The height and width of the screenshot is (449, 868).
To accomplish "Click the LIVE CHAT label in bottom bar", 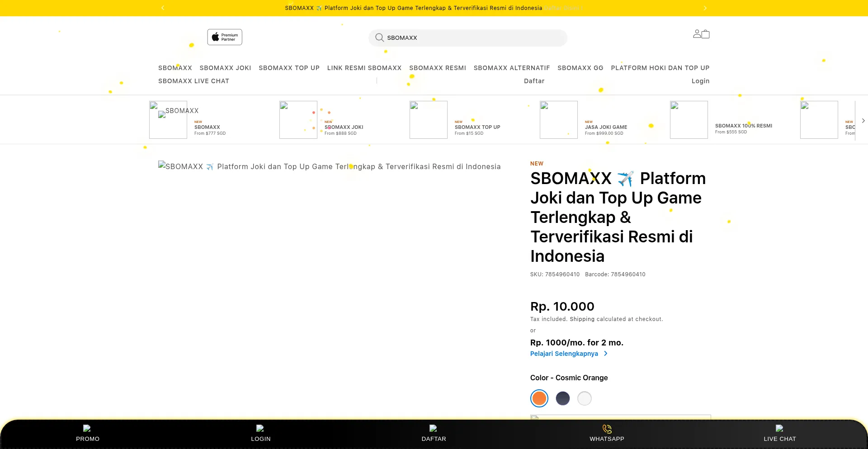I will (x=780, y=439).
